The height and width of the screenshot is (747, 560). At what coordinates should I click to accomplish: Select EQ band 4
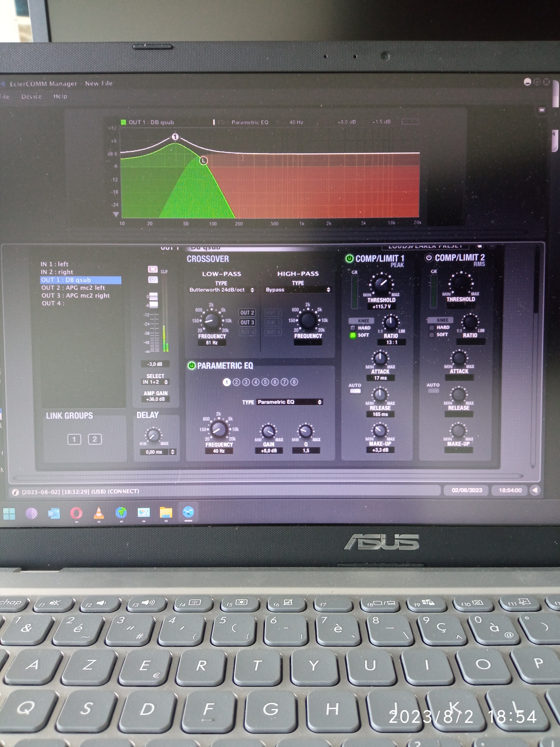tap(256, 382)
